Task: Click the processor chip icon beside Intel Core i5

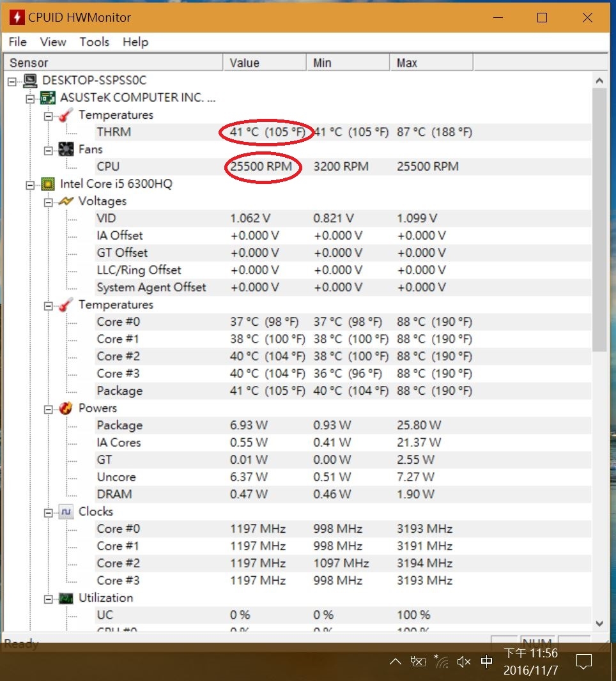Action: pyautogui.click(x=48, y=184)
